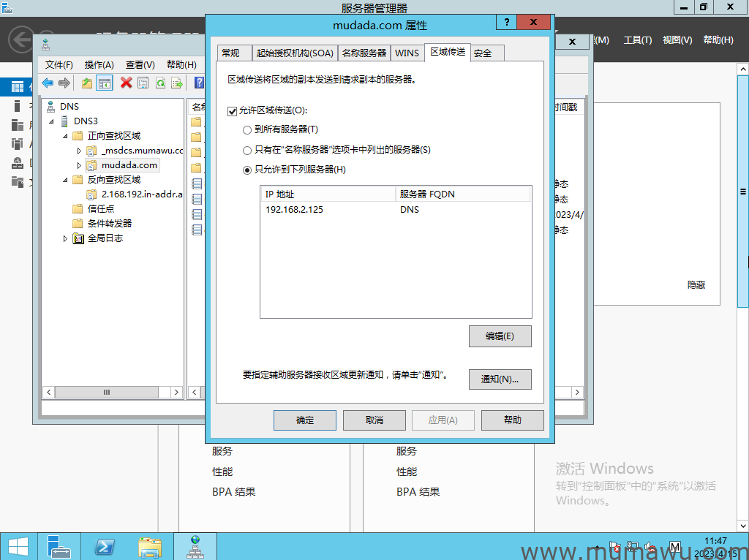Click the red X delete icon
The width and height of the screenshot is (749, 560).
click(126, 83)
